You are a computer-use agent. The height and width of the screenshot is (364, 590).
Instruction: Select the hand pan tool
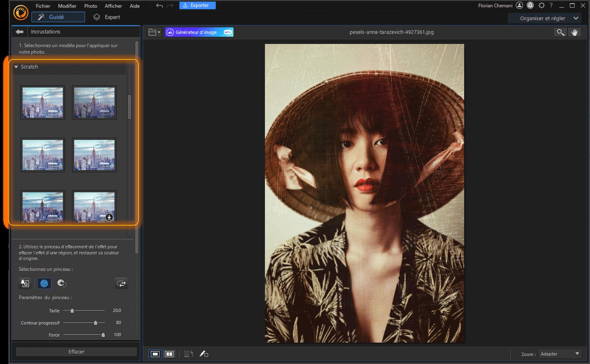pyautogui.click(x=575, y=32)
